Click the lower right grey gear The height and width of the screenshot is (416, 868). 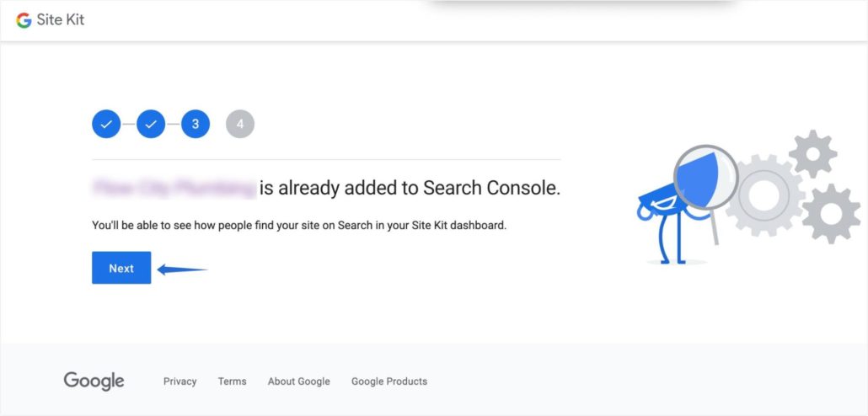pos(831,214)
